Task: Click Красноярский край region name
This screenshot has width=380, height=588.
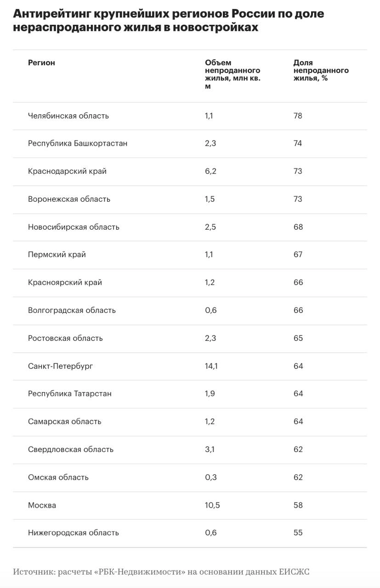Action: (x=65, y=283)
